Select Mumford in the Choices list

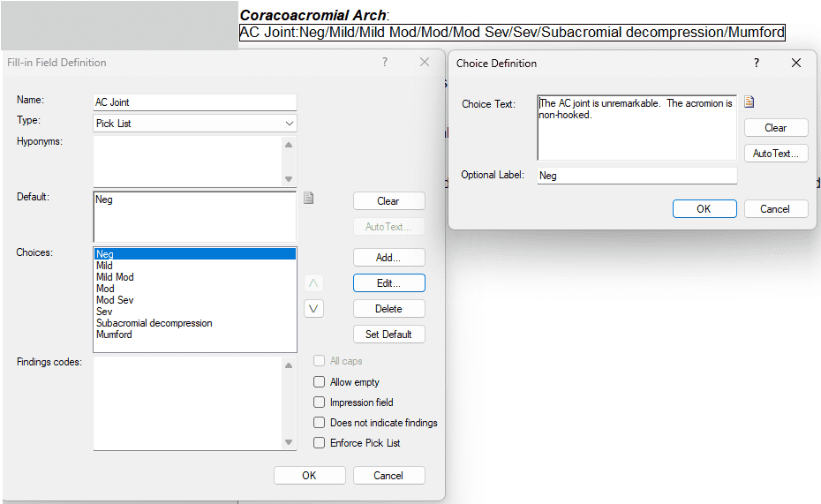coord(114,335)
